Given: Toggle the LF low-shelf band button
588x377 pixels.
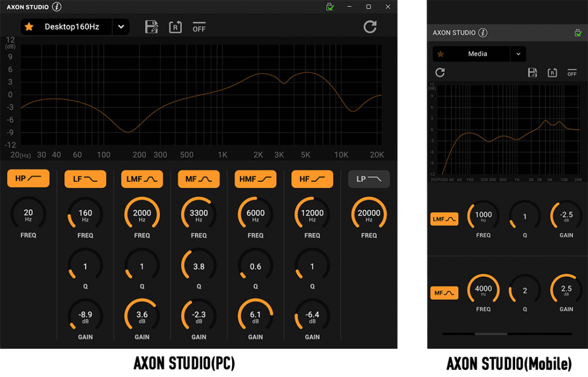Looking at the screenshot, I should [x=85, y=179].
